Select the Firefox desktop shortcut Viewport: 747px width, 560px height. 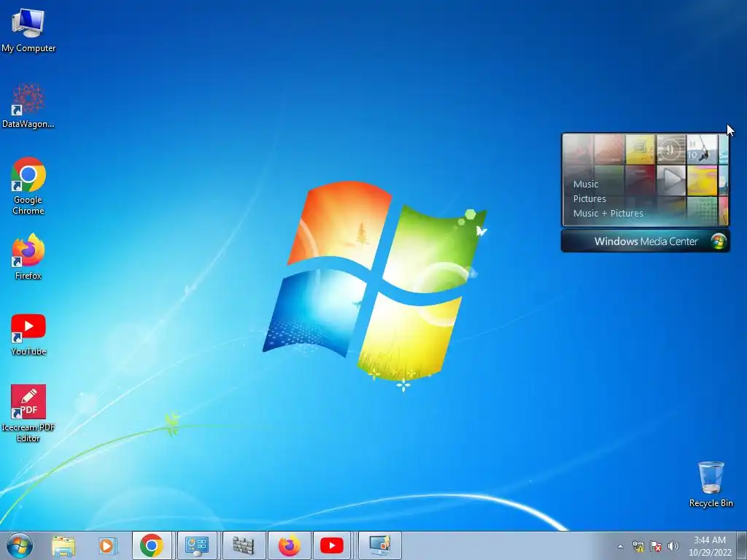(x=28, y=256)
